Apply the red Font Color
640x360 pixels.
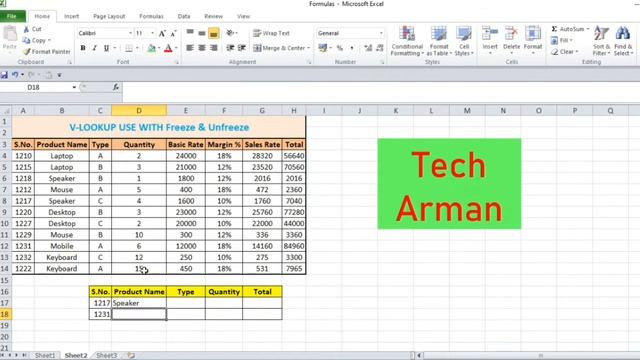point(168,48)
